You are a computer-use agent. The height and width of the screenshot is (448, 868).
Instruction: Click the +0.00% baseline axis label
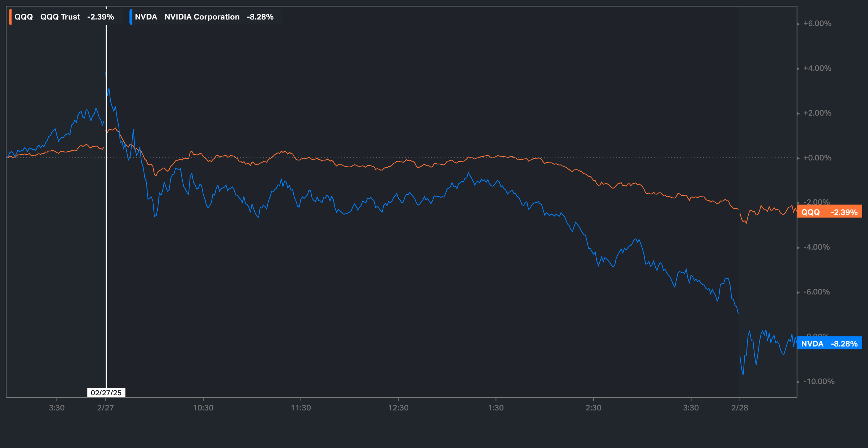pos(817,158)
